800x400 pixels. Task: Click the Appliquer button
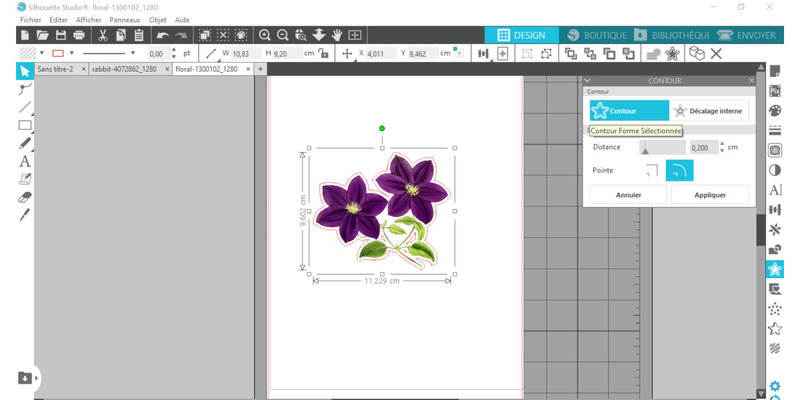[709, 195]
